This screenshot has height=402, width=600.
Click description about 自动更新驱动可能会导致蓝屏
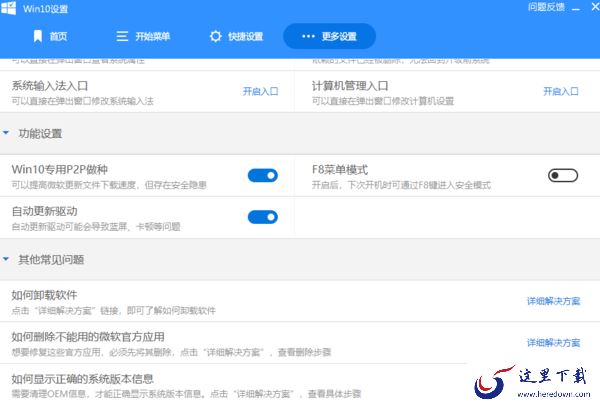[x=96, y=227]
